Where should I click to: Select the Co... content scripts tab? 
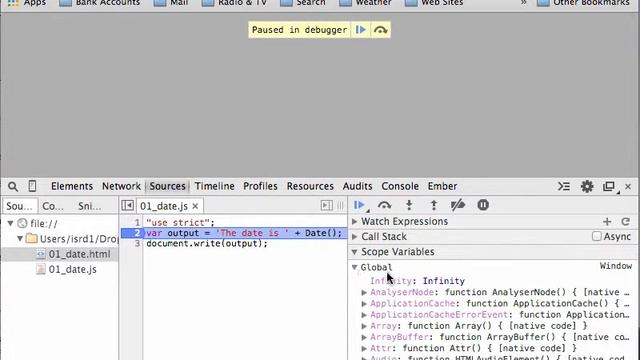coord(53,206)
